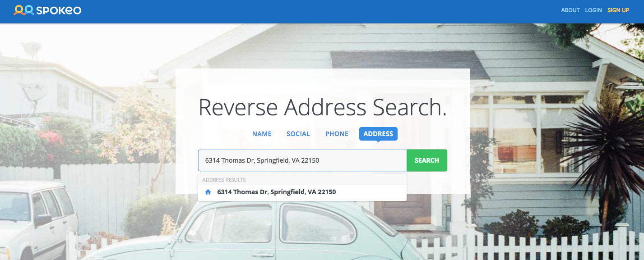Image resolution: width=644 pixels, height=260 pixels.
Task: Go to the Login page
Action: [x=593, y=10]
